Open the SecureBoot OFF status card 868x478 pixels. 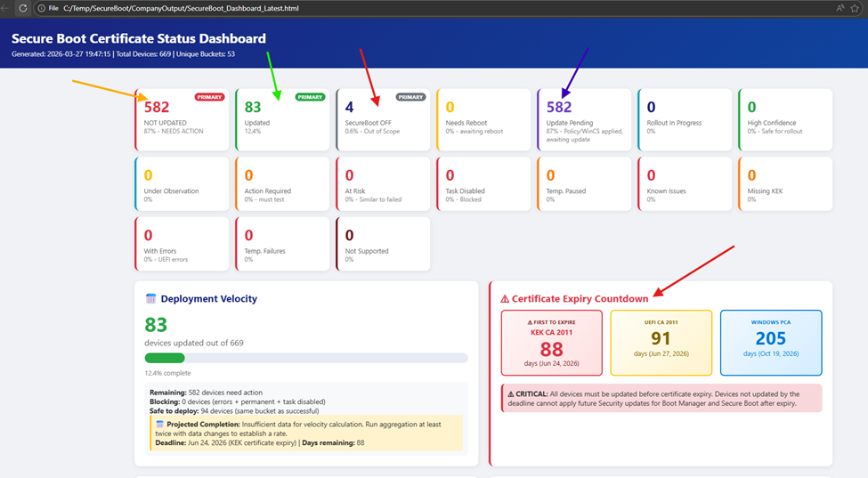click(x=383, y=118)
